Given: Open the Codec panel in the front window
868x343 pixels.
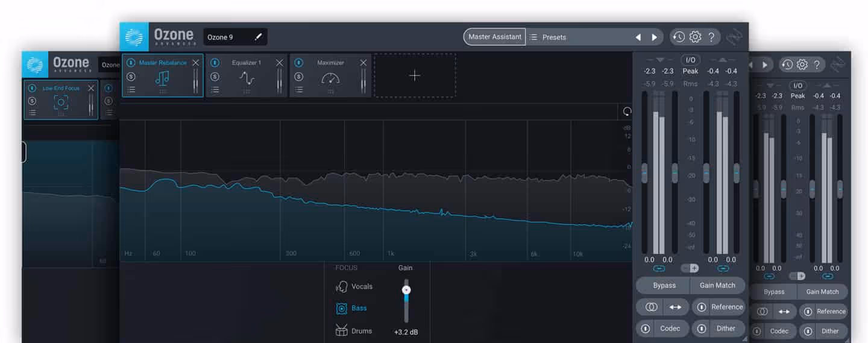Looking at the screenshot, I should pyautogui.click(x=670, y=329).
